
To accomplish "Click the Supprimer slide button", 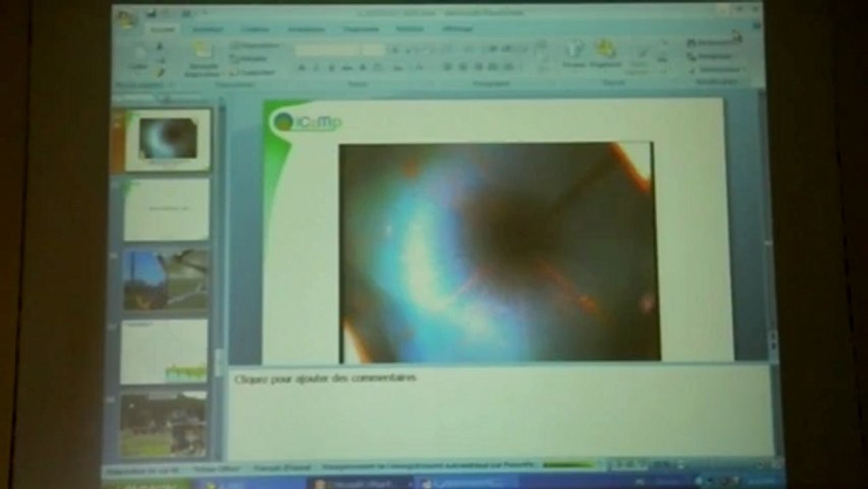I will coord(252,71).
